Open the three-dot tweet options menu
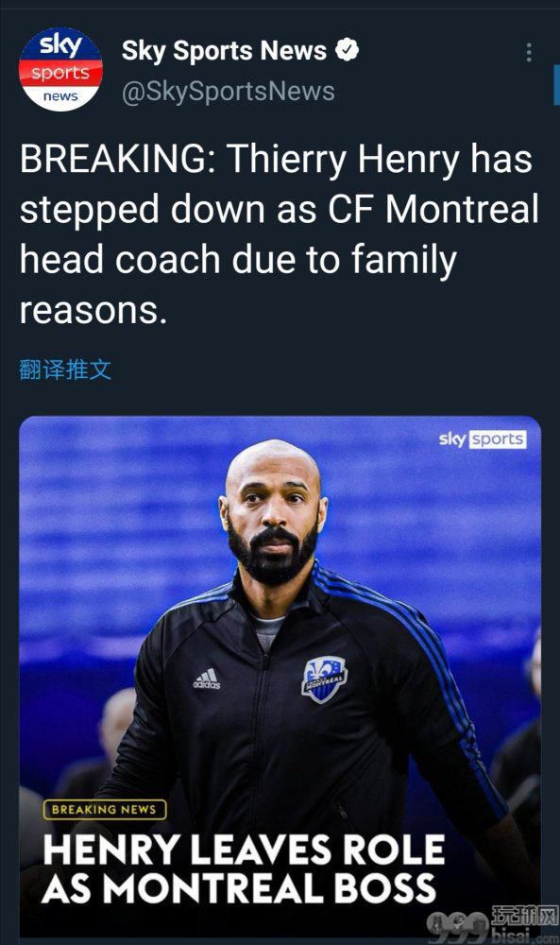The height and width of the screenshot is (945, 560). pos(529,52)
